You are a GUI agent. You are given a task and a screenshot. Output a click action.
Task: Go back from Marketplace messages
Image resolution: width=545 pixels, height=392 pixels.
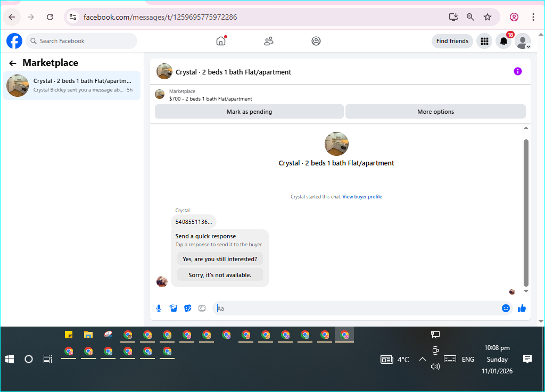[x=13, y=63]
